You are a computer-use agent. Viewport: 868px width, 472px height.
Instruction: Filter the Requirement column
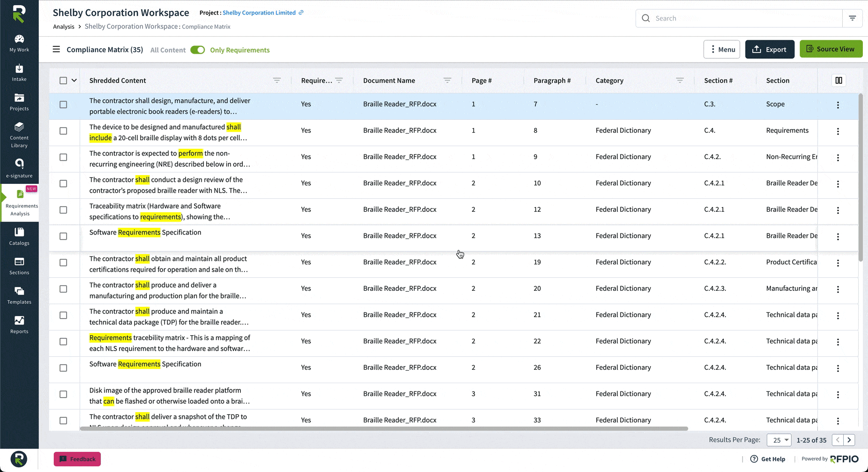click(339, 80)
